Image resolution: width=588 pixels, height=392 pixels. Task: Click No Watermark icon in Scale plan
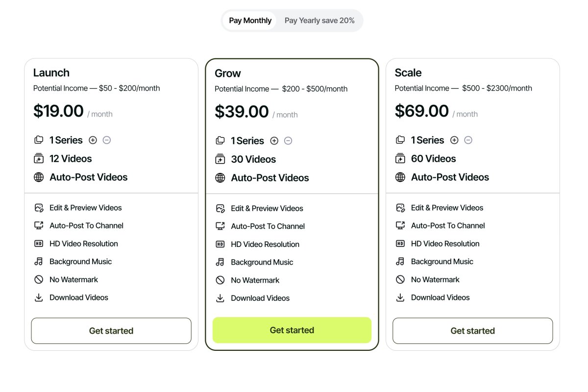coord(400,280)
